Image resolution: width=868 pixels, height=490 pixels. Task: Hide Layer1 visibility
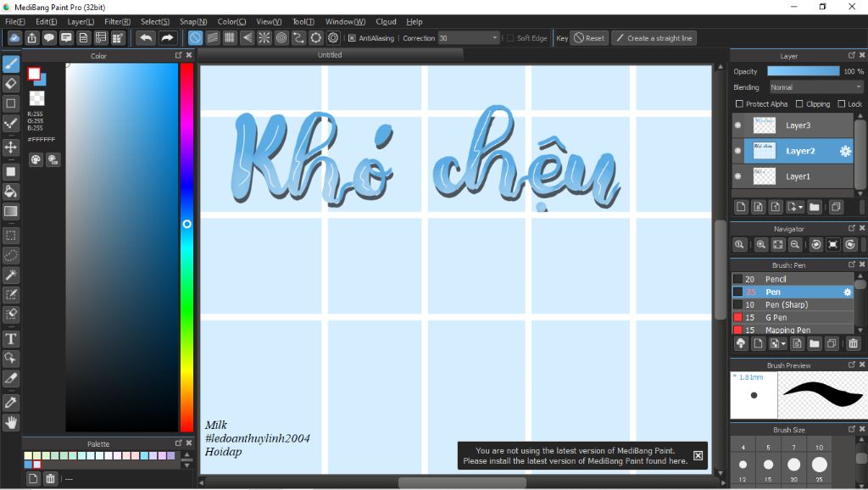(x=738, y=176)
